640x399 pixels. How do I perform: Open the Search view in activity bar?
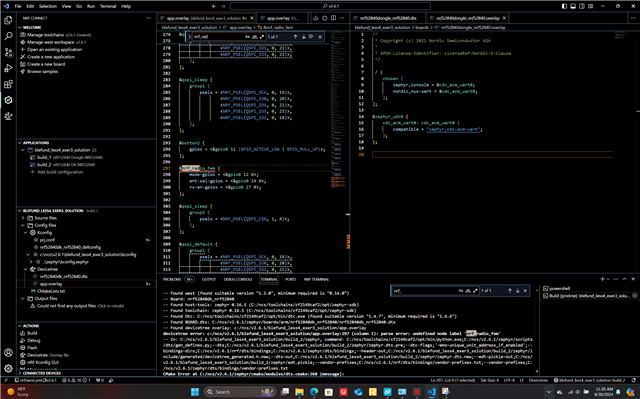point(8,36)
